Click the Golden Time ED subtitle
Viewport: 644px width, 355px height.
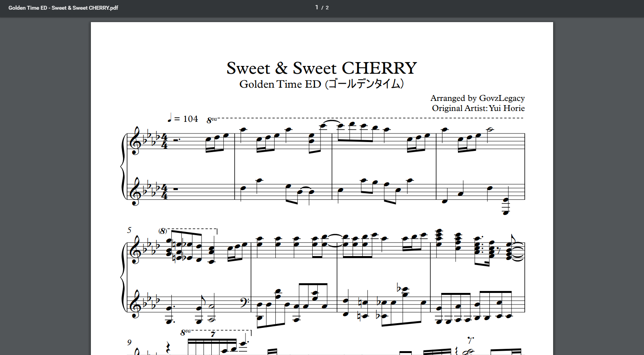coord(322,84)
